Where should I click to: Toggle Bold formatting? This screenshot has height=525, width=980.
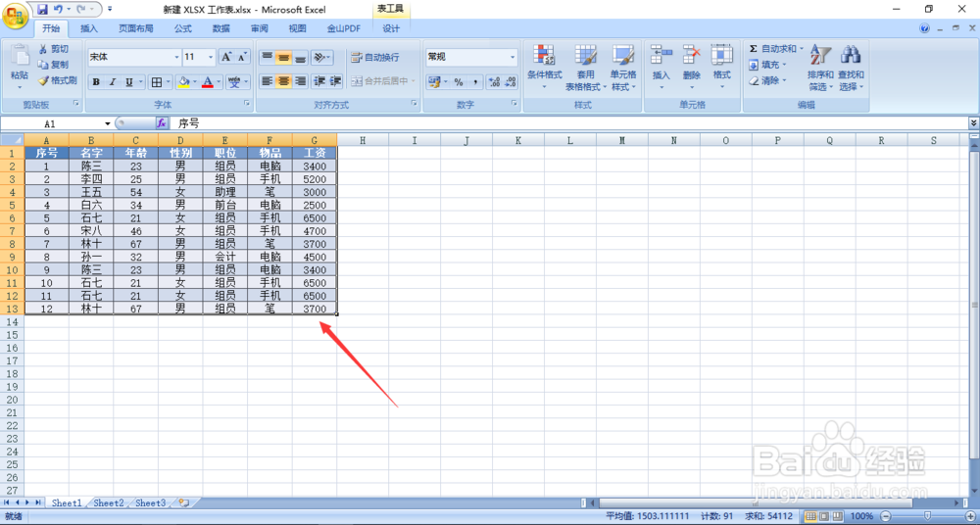pos(96,82)
